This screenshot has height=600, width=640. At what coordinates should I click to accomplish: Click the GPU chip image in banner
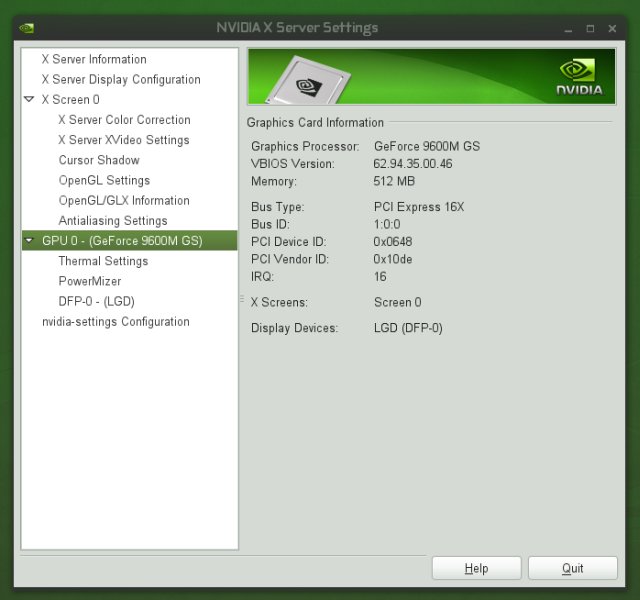[x=309, y=80]
